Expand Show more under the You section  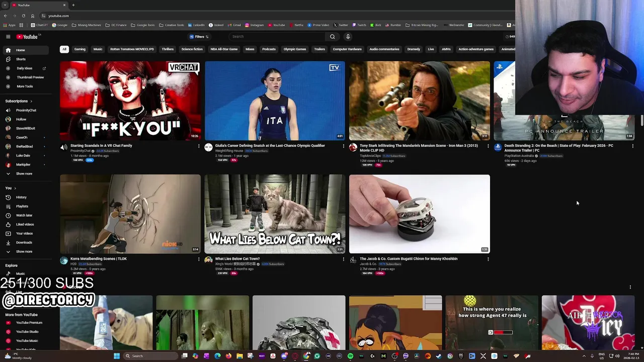click(25, 251)
